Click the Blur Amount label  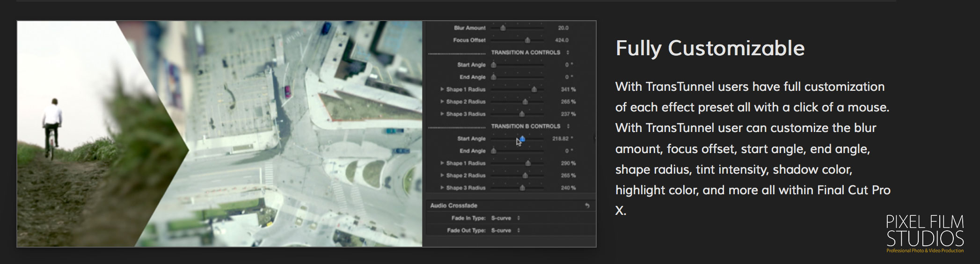tap(469, 28)
